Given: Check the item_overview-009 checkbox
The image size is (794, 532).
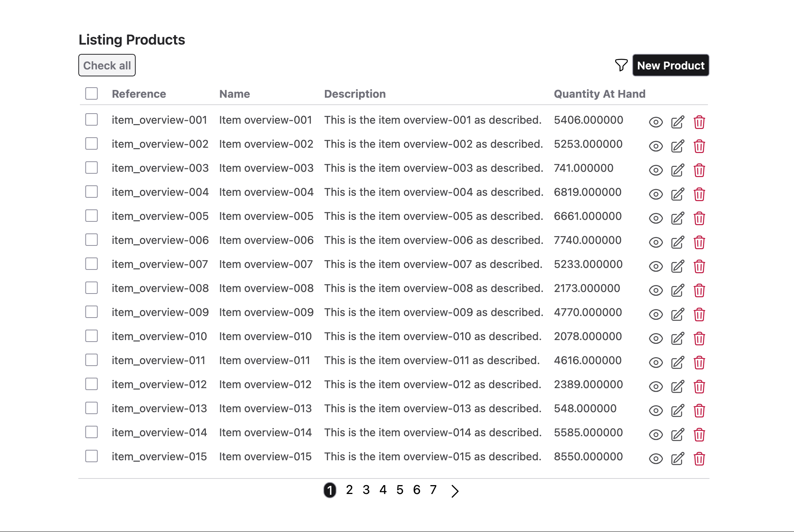Looking at the screenshot, I should click(91, 312).
